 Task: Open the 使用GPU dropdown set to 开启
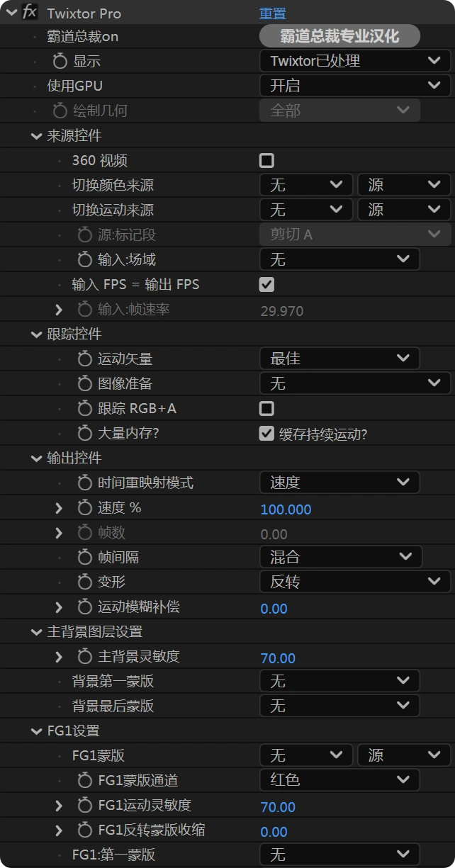coord(355,86)
